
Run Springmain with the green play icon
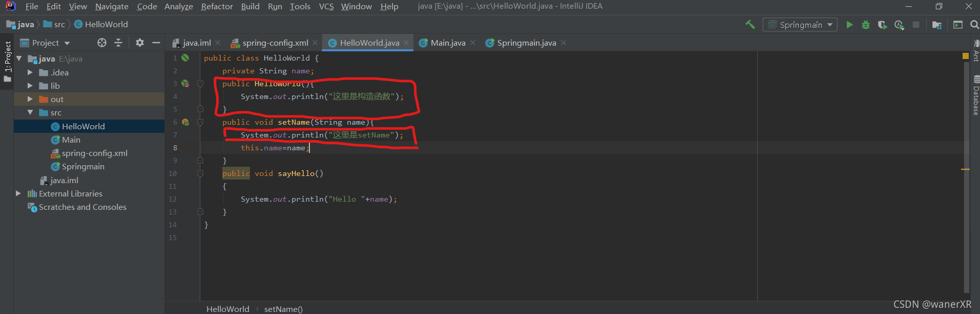(849, 25)
